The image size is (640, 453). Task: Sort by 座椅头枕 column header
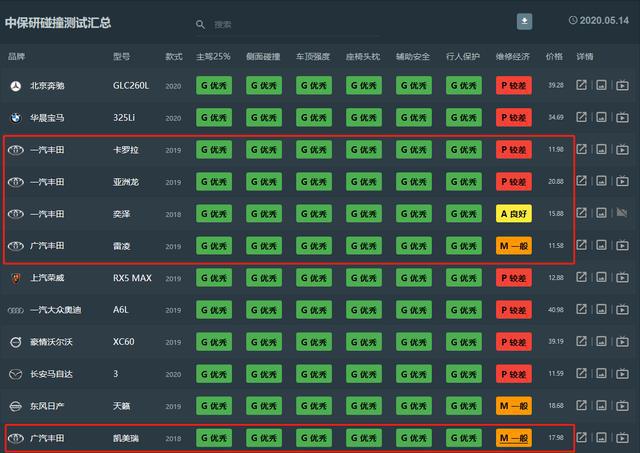click(x=363, y=56)
